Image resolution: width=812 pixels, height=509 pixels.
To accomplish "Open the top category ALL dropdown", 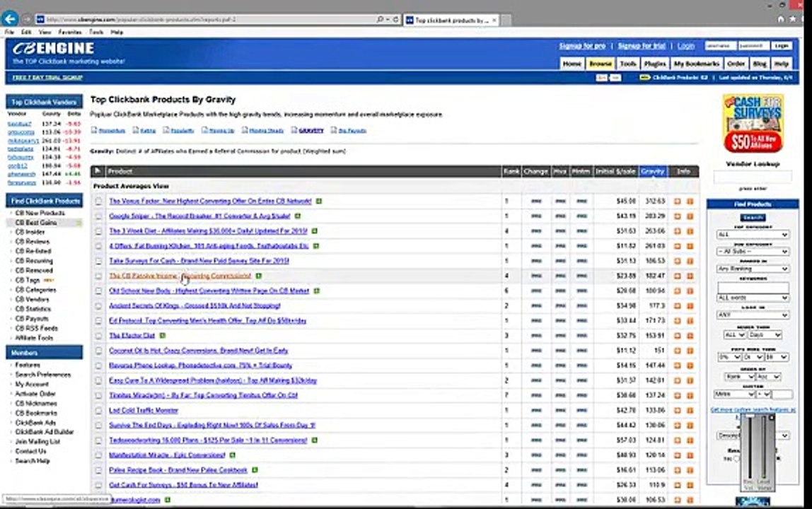I will 753,235.
